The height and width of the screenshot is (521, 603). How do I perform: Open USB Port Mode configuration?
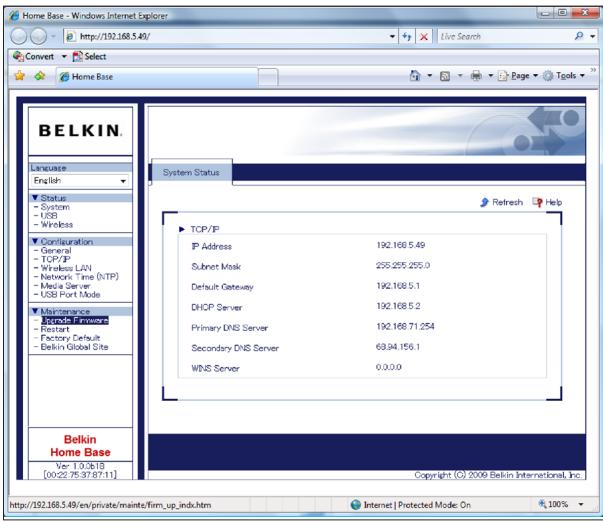(70, 295)
